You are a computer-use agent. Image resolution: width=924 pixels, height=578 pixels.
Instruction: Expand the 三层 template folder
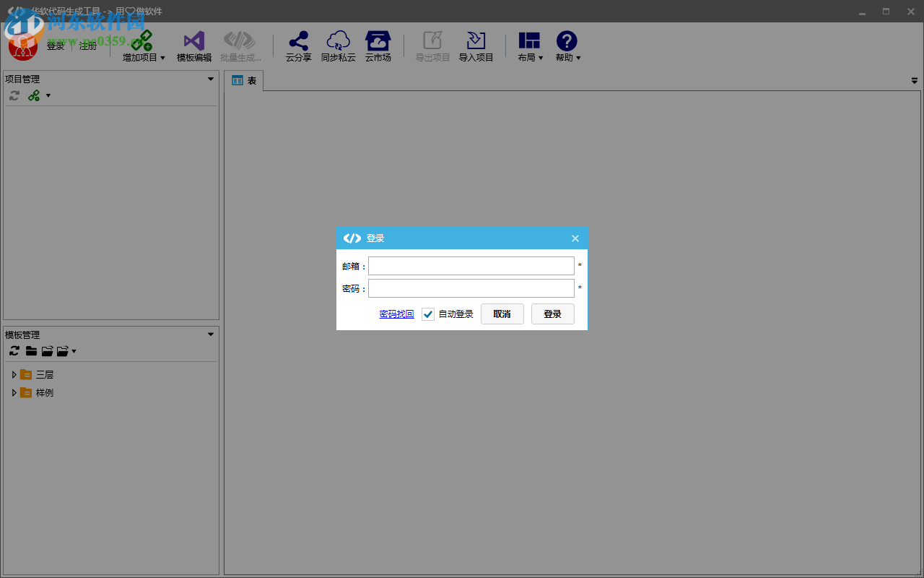14,374
